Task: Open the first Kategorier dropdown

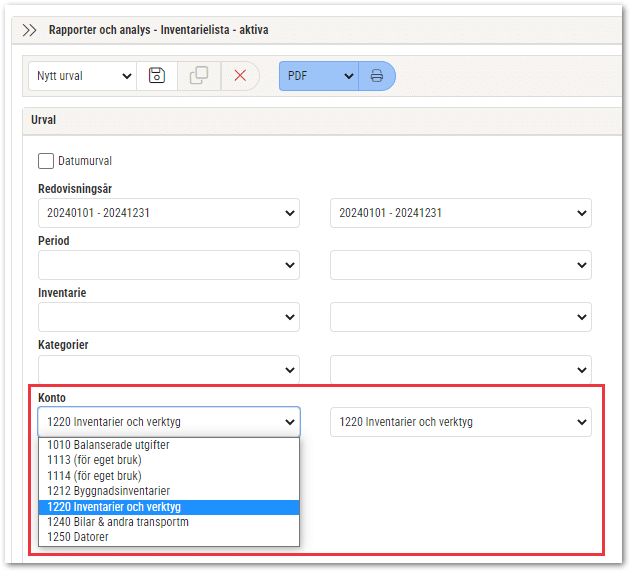Action: point(169,369)
